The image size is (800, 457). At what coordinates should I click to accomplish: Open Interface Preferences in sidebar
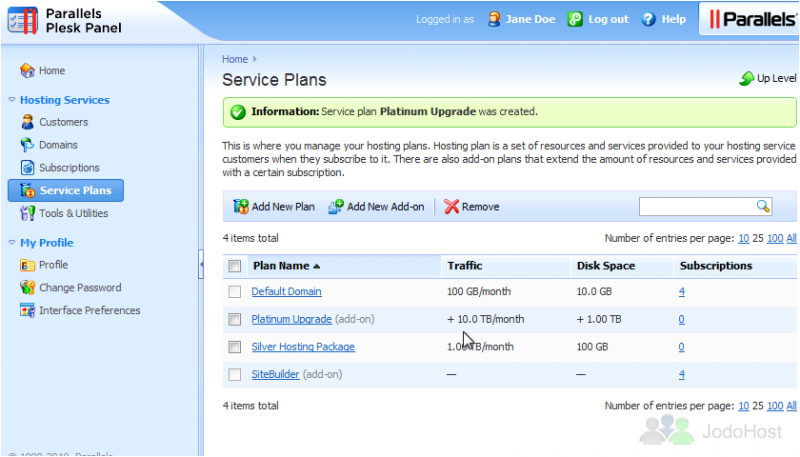pos(89,310)
